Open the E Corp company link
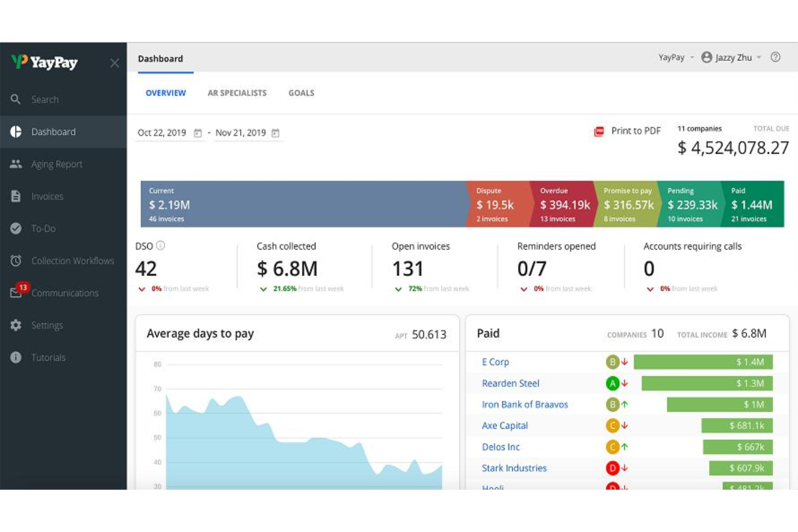Screen dimensions: 798x532 click(x=496, y=362)
